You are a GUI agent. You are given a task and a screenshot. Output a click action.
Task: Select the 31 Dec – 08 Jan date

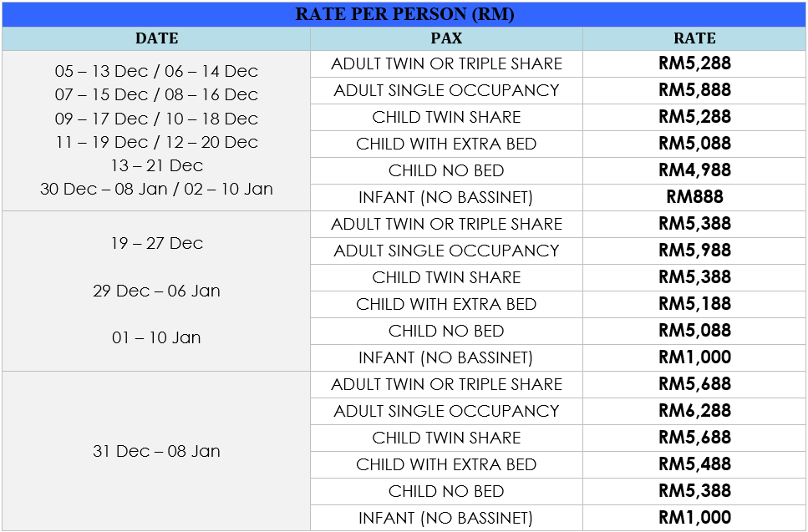click(x=156, y=451)
